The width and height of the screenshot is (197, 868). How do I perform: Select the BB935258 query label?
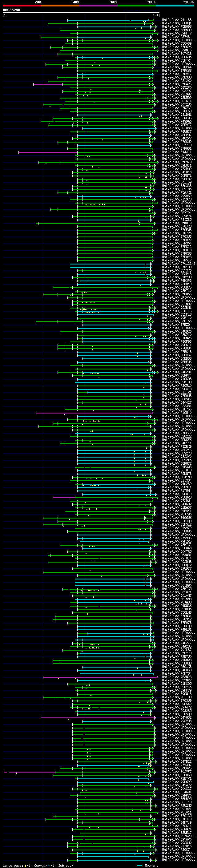11,10
